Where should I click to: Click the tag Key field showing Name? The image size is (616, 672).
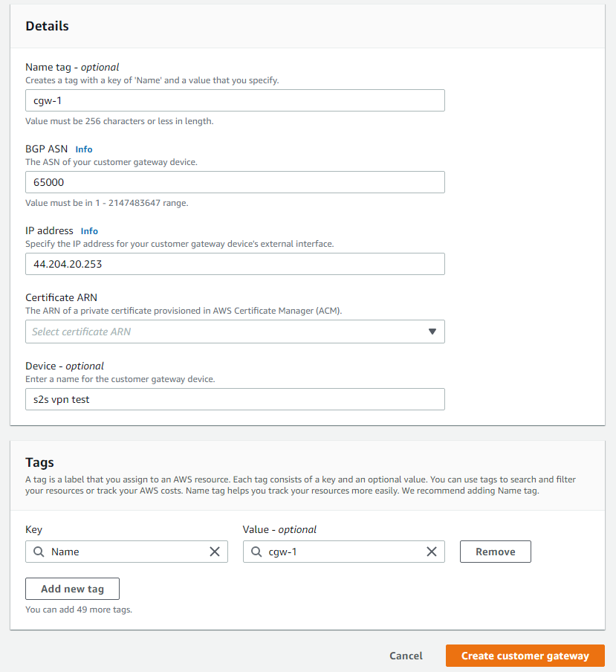tap(126, 552)
